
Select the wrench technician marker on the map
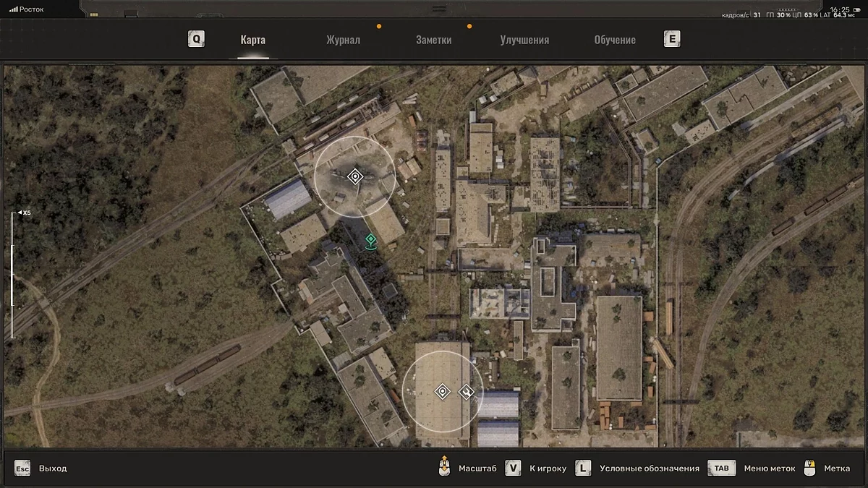coord(467,392)
